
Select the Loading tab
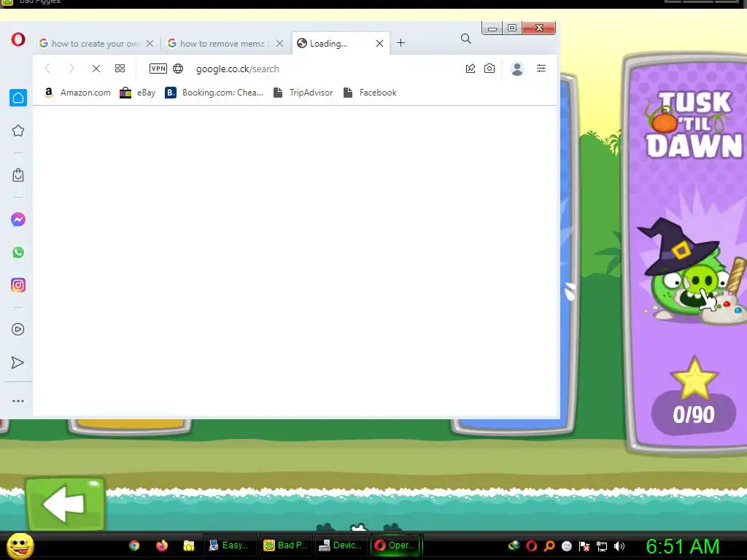pos(341,43)
